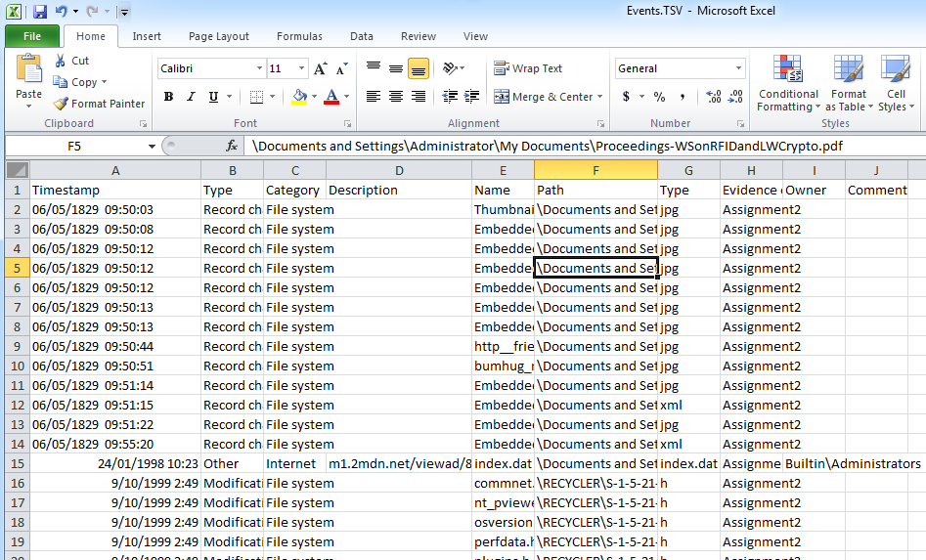
Task: Click the Copy icon
Action: pos(60,82)
